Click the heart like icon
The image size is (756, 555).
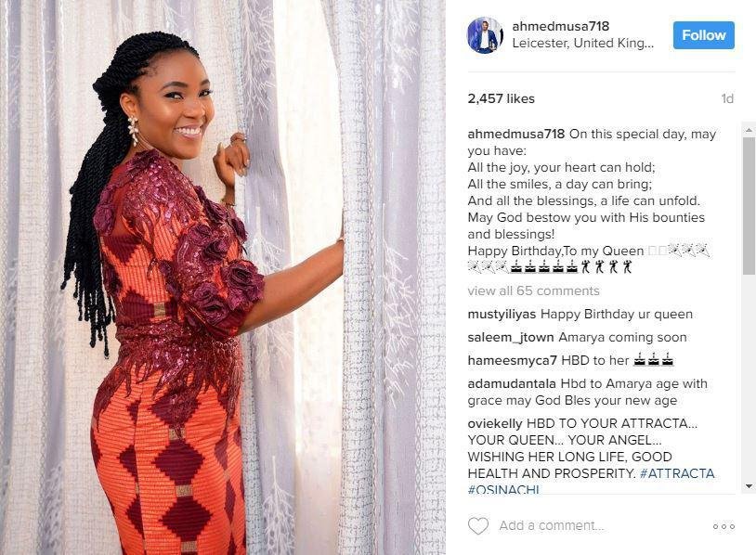(x=478, y=525)
